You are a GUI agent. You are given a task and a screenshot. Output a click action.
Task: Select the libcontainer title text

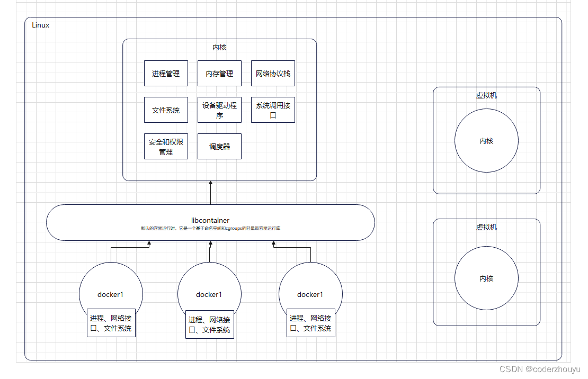tap(210, 220)
